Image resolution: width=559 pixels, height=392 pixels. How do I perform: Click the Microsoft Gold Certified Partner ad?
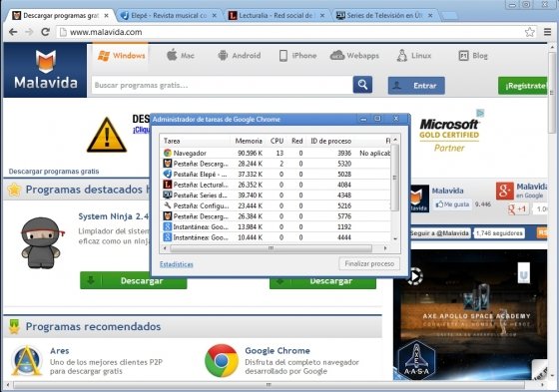click(449, 135)
